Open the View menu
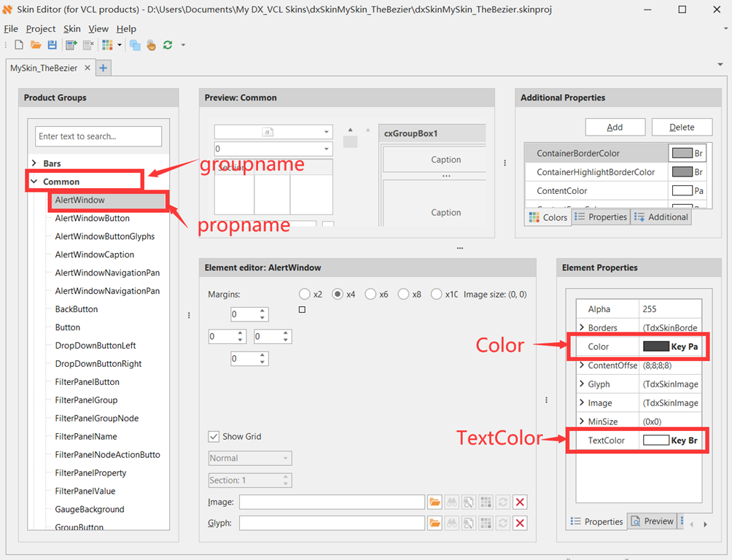 click(98, 29)
